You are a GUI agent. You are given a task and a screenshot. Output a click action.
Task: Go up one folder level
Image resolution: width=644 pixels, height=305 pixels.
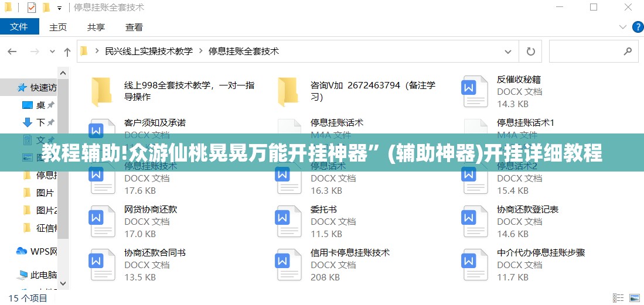(67, 52)
